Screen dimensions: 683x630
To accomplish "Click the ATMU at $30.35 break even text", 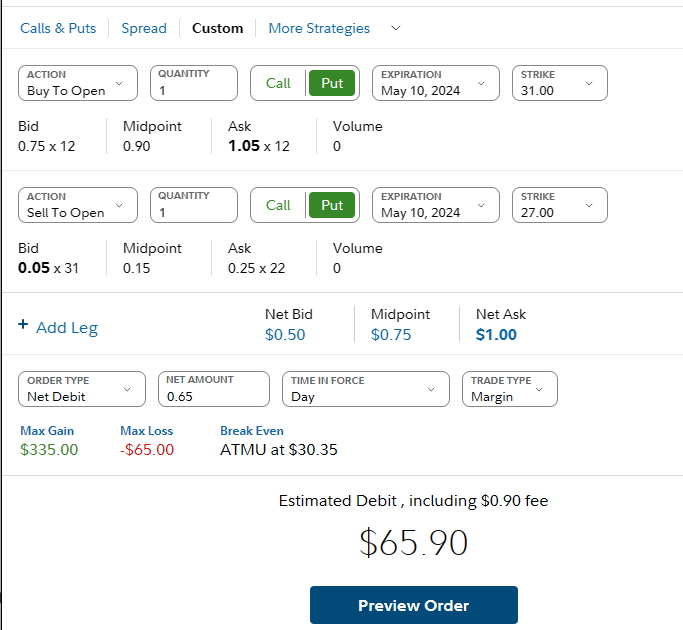I will click(x=279, y=450).
